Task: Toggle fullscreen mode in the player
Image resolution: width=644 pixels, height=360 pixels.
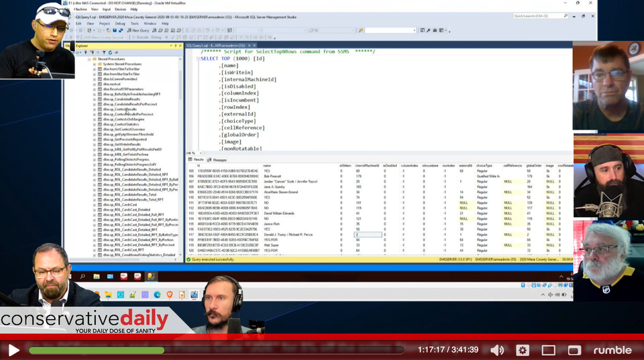Action: pyautogui.click(x=574, y=350)
